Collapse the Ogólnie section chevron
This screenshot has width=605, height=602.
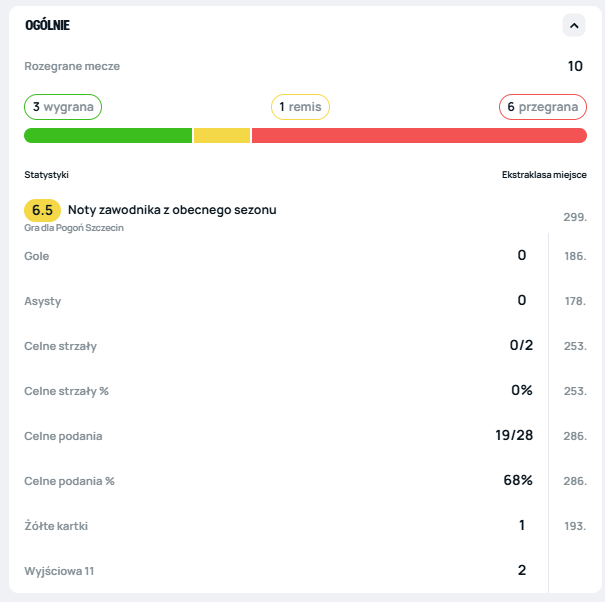573,25
